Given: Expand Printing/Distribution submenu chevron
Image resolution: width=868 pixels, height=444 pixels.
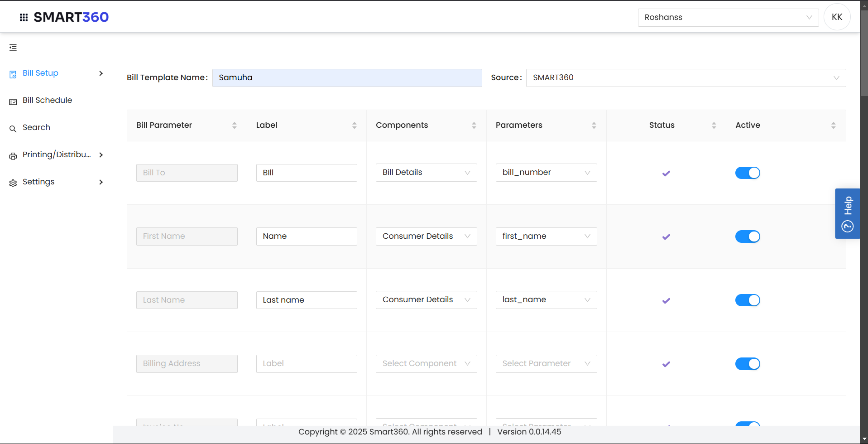Looking at the screenshot, I should [x=101, y=155].
